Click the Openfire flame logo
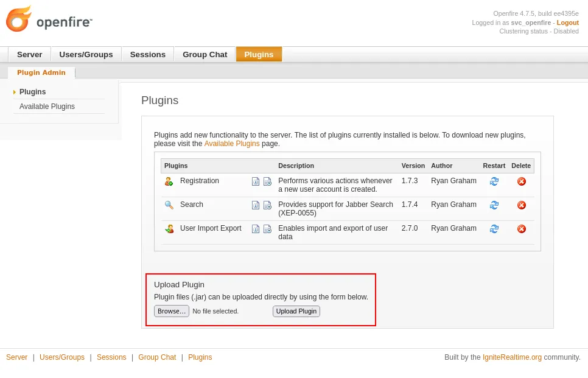Image resolution: width=588 pixels, height=378 pixels. tap(18, 19)
